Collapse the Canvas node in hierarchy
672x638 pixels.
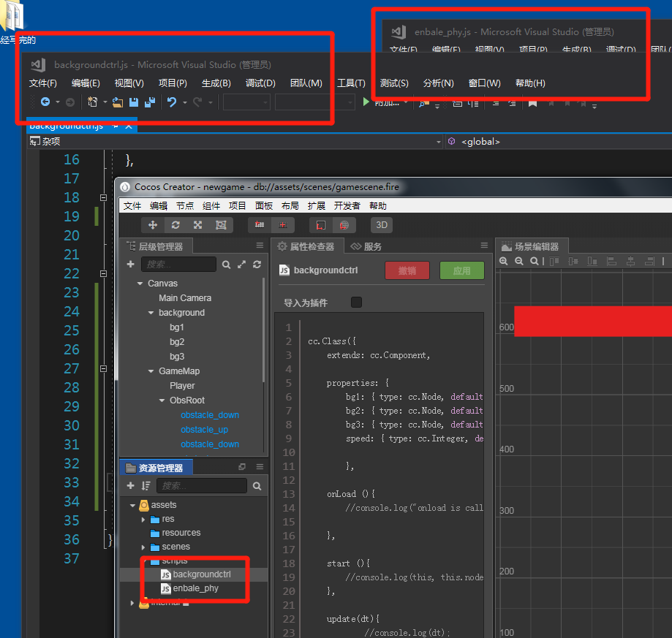pyautogui.click(x=140, y=284)
